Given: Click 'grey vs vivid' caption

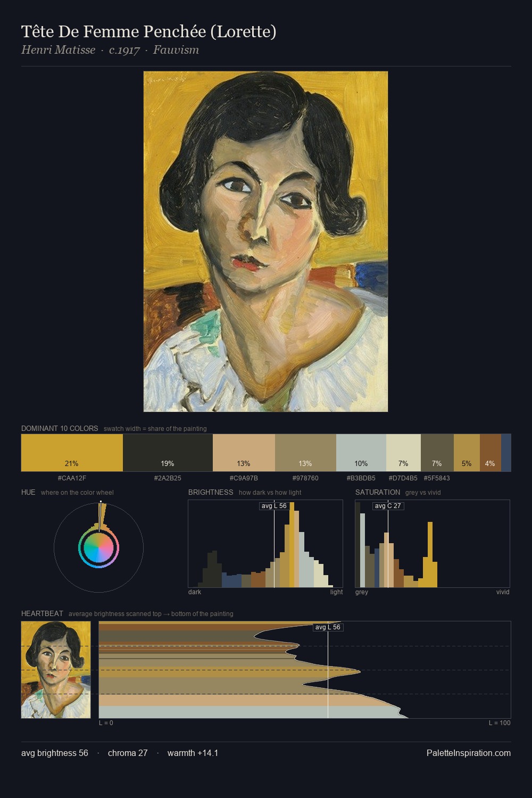Looking at the screenshot, I should tap(423, 493).
